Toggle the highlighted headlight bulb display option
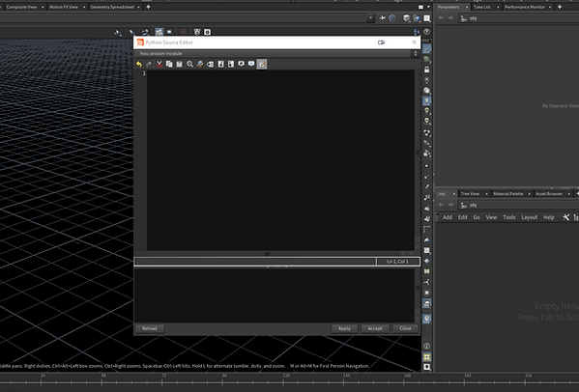The width and height of the screenshot is (579, 392). pyautogui.click(x=427, y=100)
